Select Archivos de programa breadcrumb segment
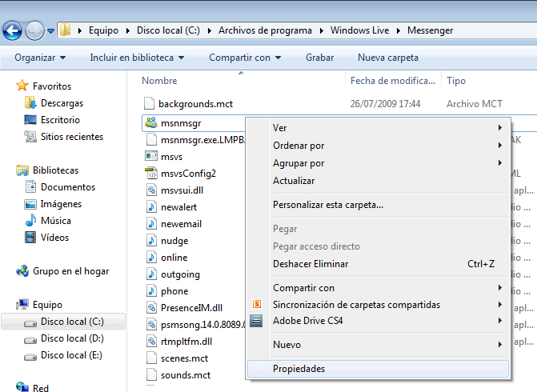The height and width of the screenshot is (392, 537). 265,30
